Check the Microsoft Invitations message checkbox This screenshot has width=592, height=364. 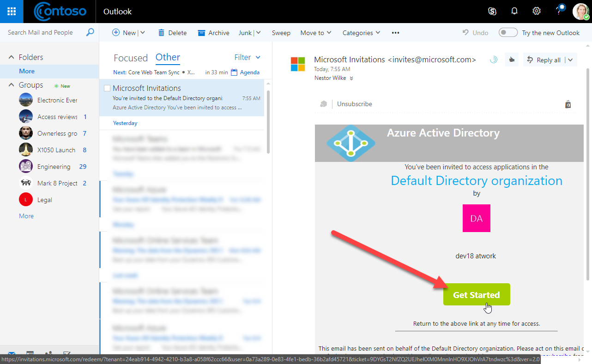tap(107, 88)
